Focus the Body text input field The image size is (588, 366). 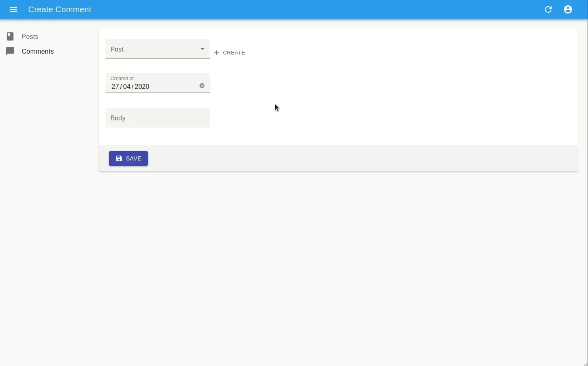coord(158,118)
